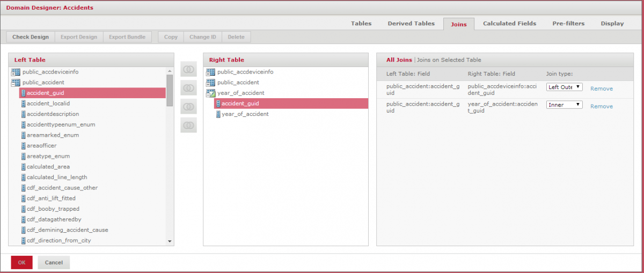This screenshot has width=644, height=273.
Task: Click the field icon next to cdf_booby_trapped
Action: coord(23,209)
